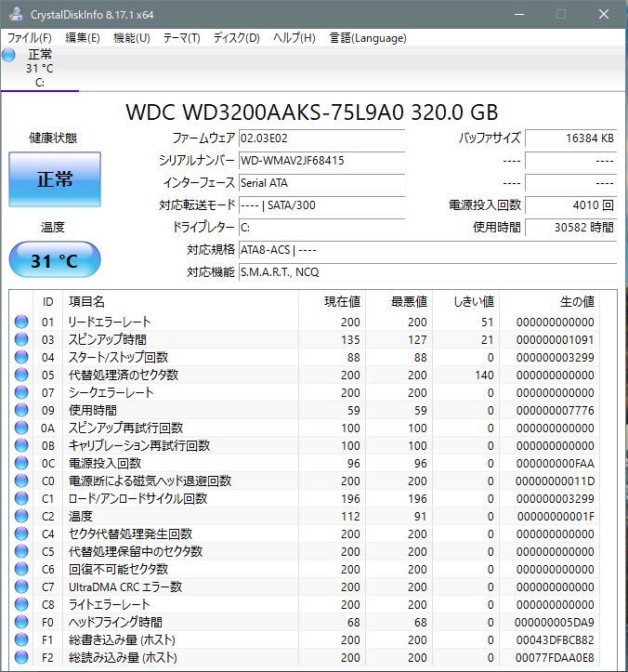Click the status orb for C6 回復不可能セクタ数
Image resolution: width=628 pixels, height=672 pixels.
(x=21, y=569)
